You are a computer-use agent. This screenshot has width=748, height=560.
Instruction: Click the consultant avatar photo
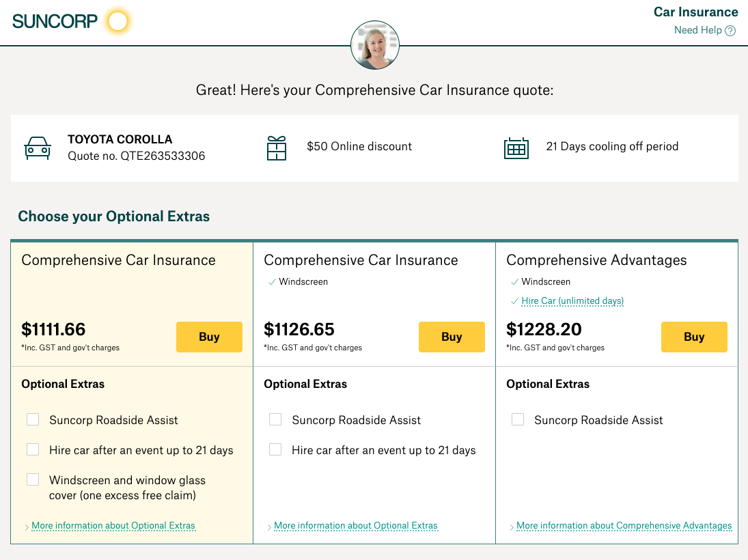(x=375, y=45)
